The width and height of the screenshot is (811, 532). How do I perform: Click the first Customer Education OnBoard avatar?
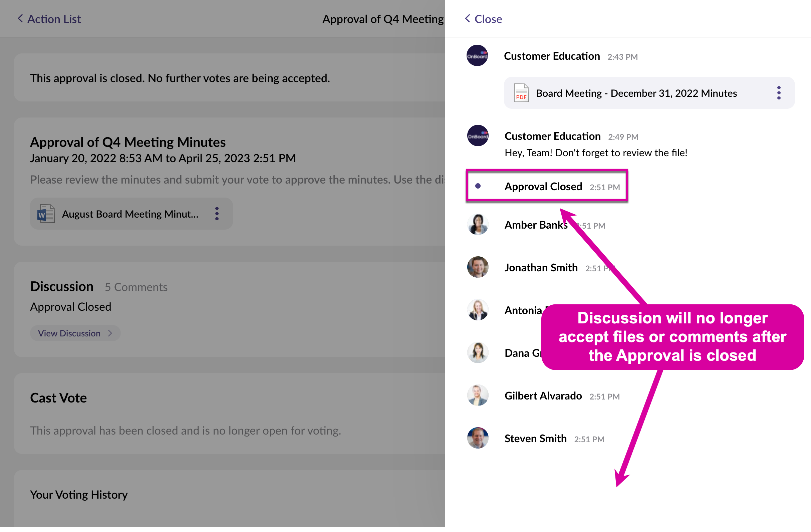tap(477, 55)
